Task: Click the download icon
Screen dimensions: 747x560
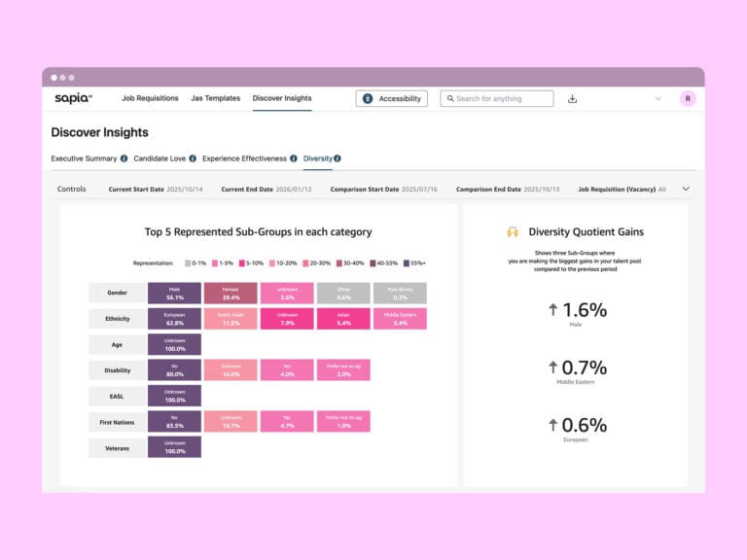Action: 573,98
